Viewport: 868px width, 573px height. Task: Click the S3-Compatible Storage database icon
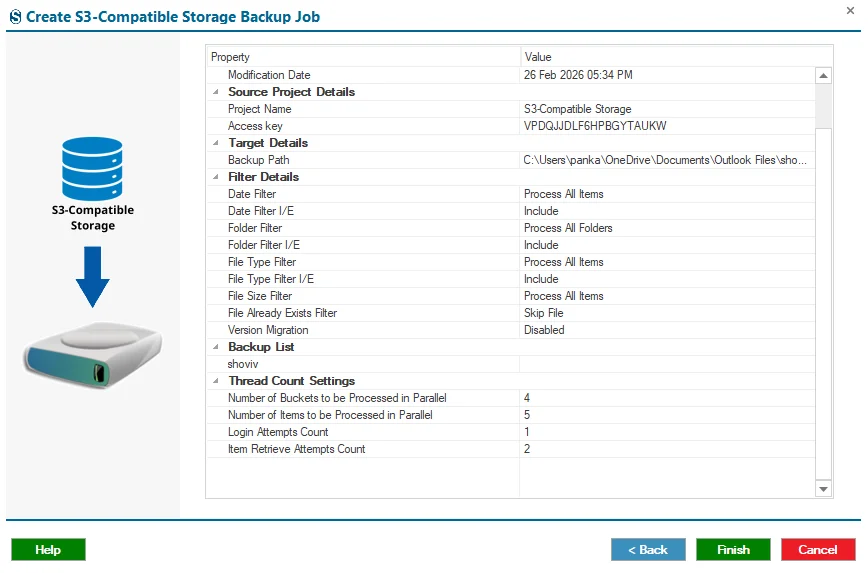point(92,168)
